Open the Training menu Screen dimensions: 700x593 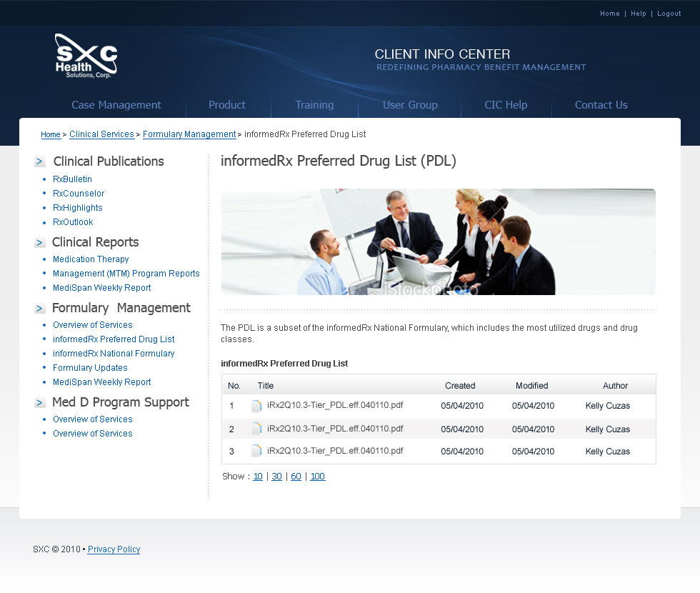(x=314, y=105)
